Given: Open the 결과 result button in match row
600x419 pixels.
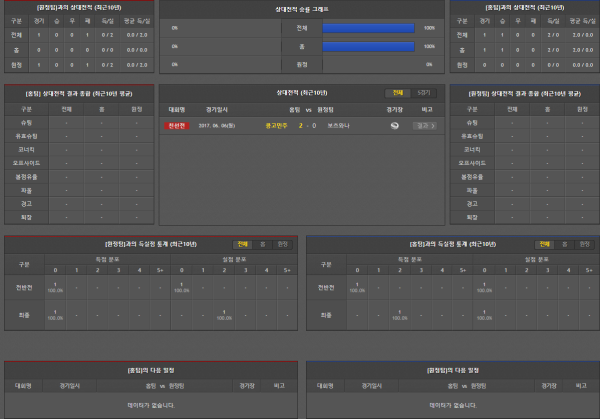Looking at the screenshot, I should coord(424,125).
